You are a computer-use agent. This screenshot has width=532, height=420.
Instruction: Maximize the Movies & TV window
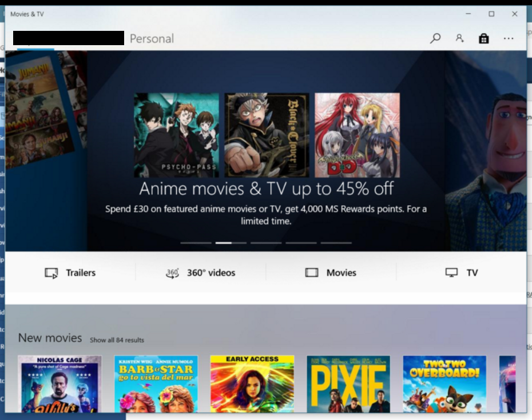[x=491, y=14]
